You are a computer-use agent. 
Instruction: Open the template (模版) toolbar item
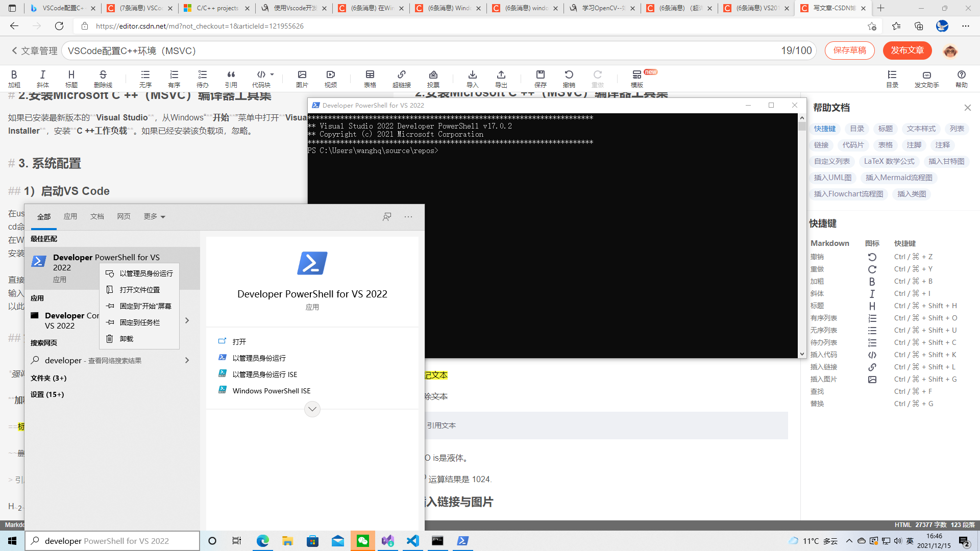point(637,79)
